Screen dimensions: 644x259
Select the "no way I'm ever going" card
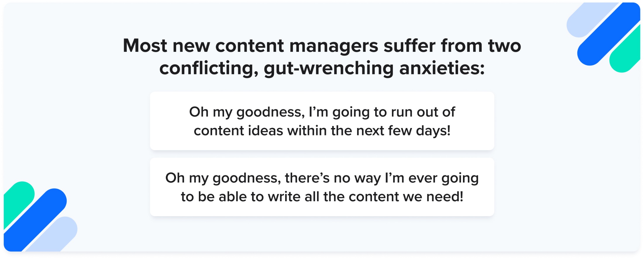tap(322, 187)
